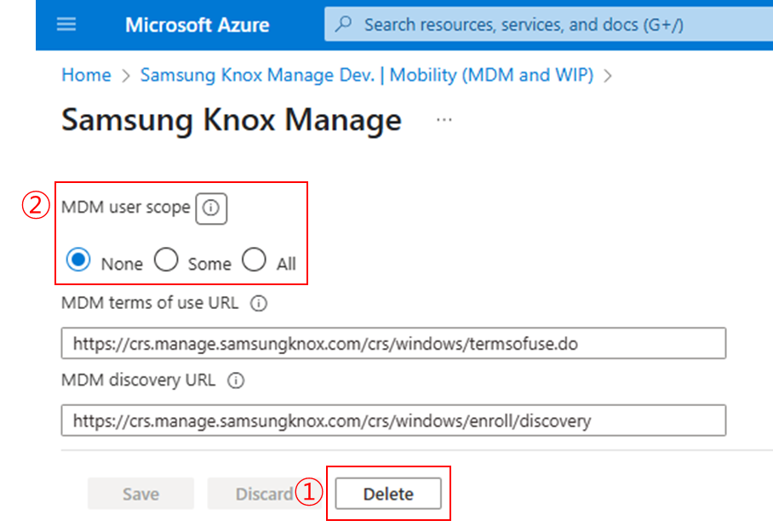The height and width of the screenshot is (532, 773).
Task: Go to Home breadcrumb
Action: (86, 75)
